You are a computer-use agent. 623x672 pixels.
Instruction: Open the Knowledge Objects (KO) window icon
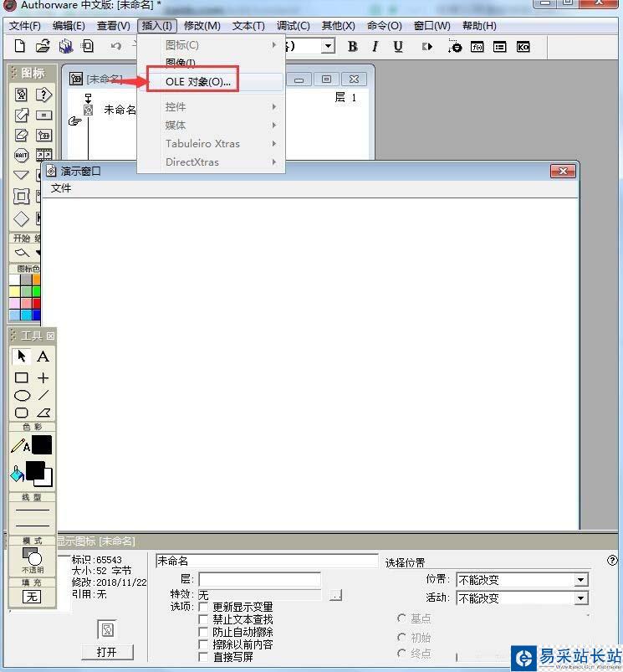tap(523, 47)
